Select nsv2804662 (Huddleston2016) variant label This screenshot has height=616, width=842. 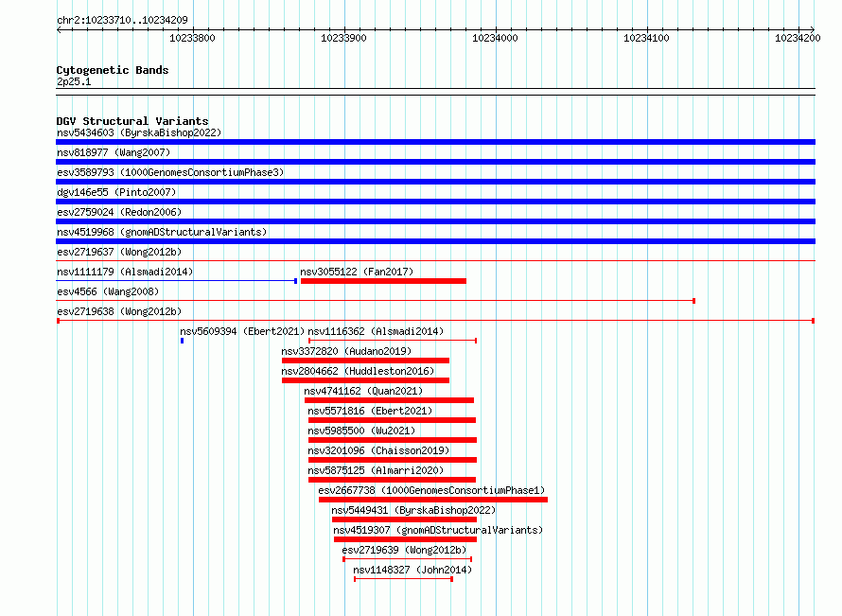coord(358,371)
